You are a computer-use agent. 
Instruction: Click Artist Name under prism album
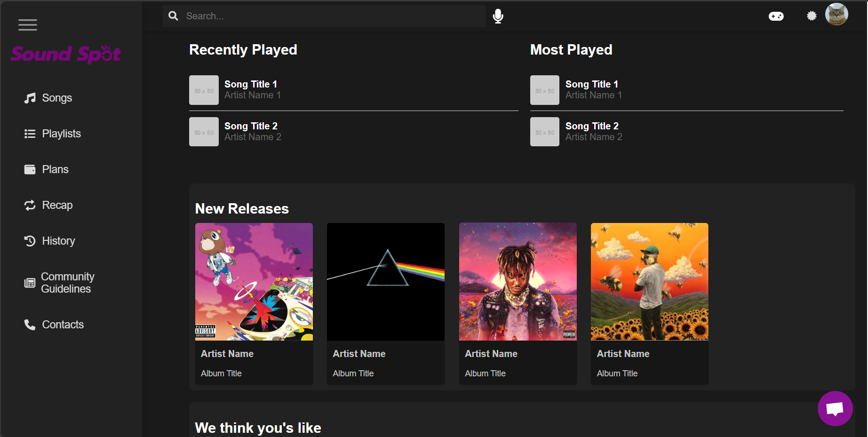359,354
